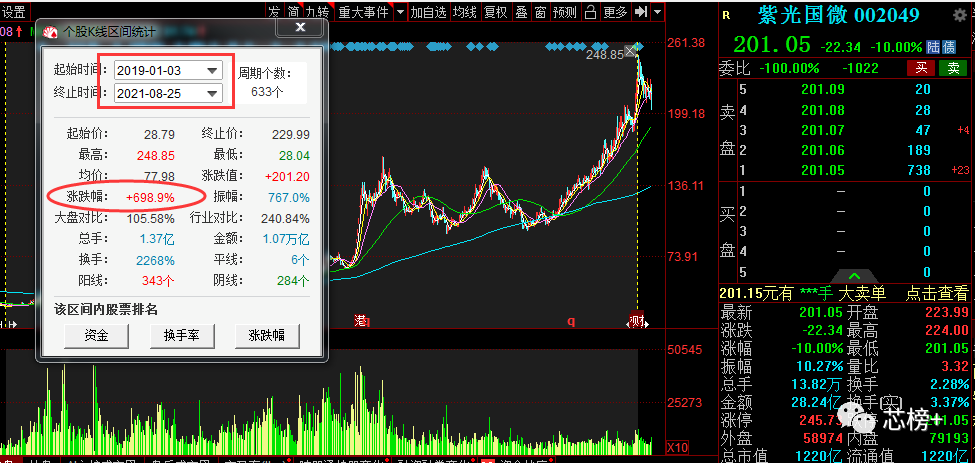The image size is (975, 463).
Task: Expand the green up-chevron under the order book
Action: [x=854, y=276]
